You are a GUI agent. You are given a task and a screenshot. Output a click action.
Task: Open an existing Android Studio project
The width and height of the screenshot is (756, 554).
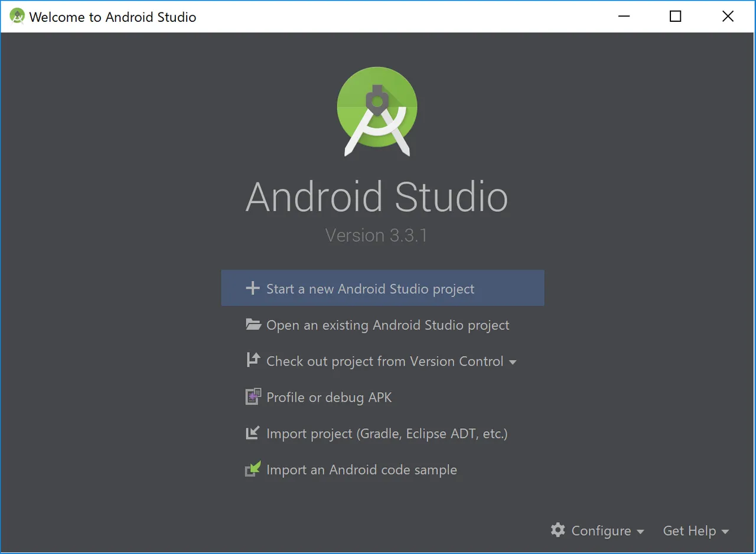click(383, 325)
